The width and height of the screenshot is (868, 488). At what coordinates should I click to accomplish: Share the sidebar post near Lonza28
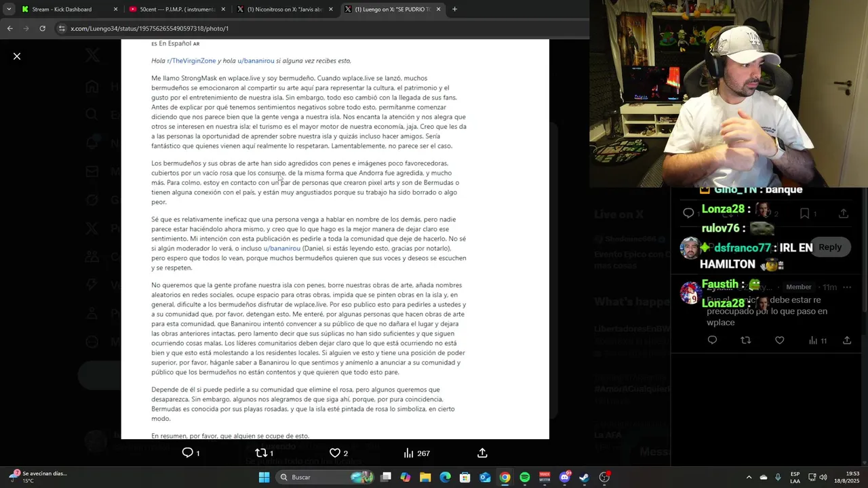[844, 213]
